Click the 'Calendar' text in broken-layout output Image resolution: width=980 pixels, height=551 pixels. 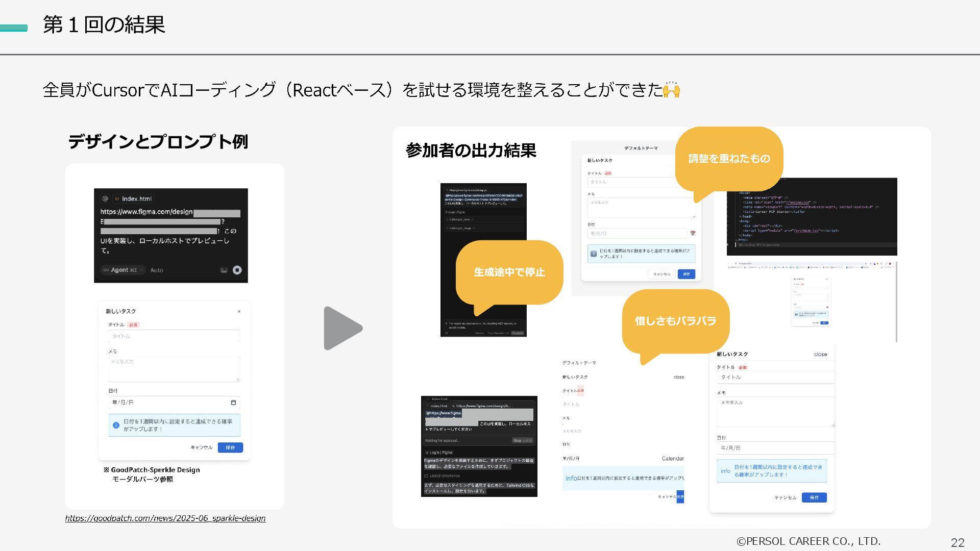click(672, 458)
